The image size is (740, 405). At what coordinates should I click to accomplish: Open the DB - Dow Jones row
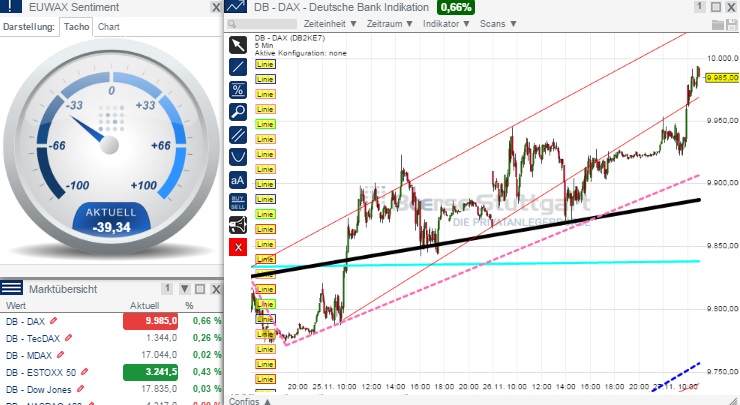pyautogui.click(x=111, y=389)
